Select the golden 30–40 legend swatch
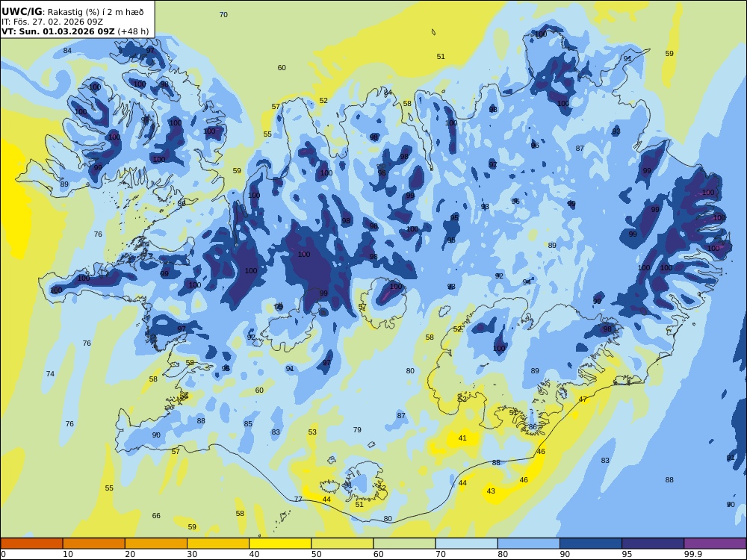 point(218,544)
